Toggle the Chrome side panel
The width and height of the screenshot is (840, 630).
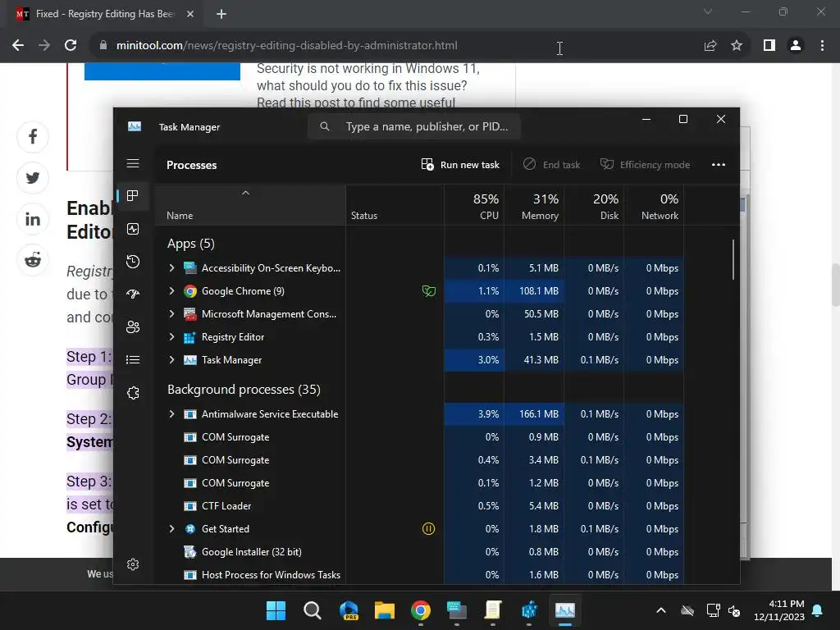[x=769, y=46]
